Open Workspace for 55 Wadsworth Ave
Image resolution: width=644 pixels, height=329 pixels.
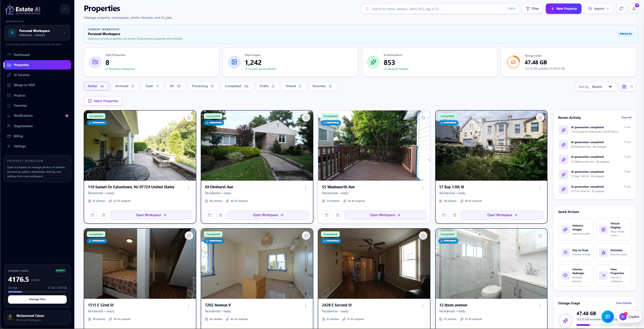[x=385, y=215]
